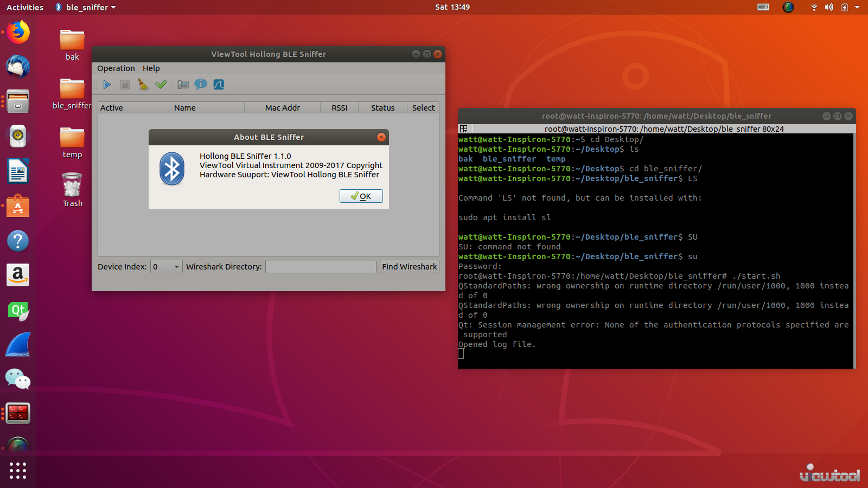Image resolution: width=868 pixels, height=488 pixels.
Task: Click the Bluetooth logo in About dialog
Action: (172, 169)
